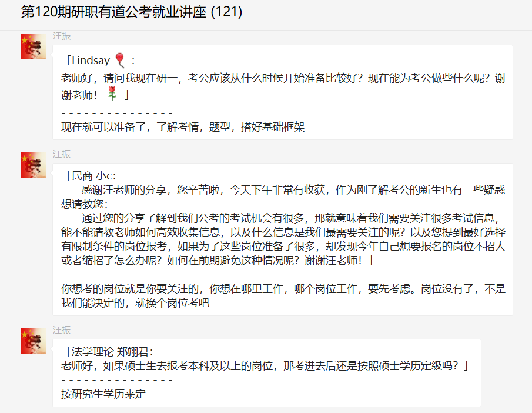Click sender name 汪振 above the 法学理论 message
Viewport: 532px width, 413px height.
(x=62, y=330)
